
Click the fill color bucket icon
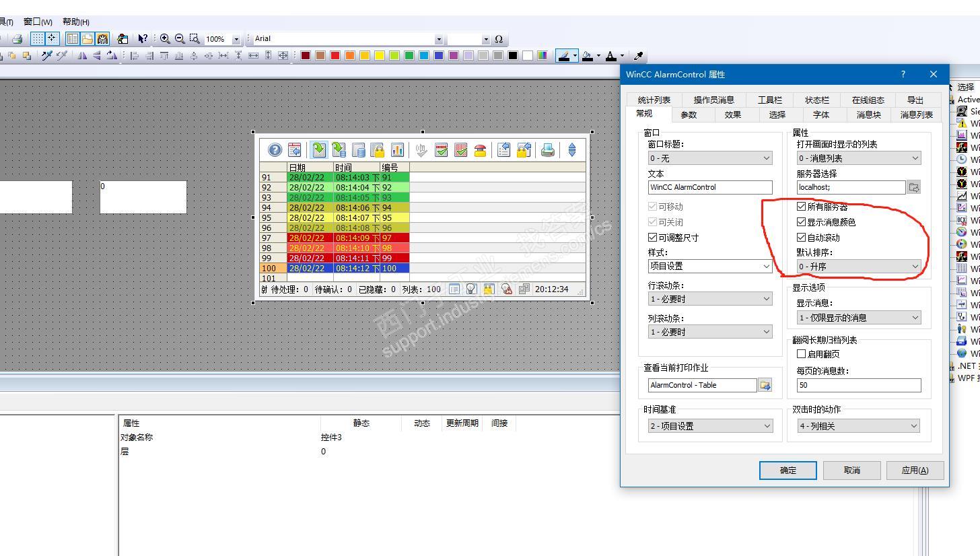[x=587, y=56]
